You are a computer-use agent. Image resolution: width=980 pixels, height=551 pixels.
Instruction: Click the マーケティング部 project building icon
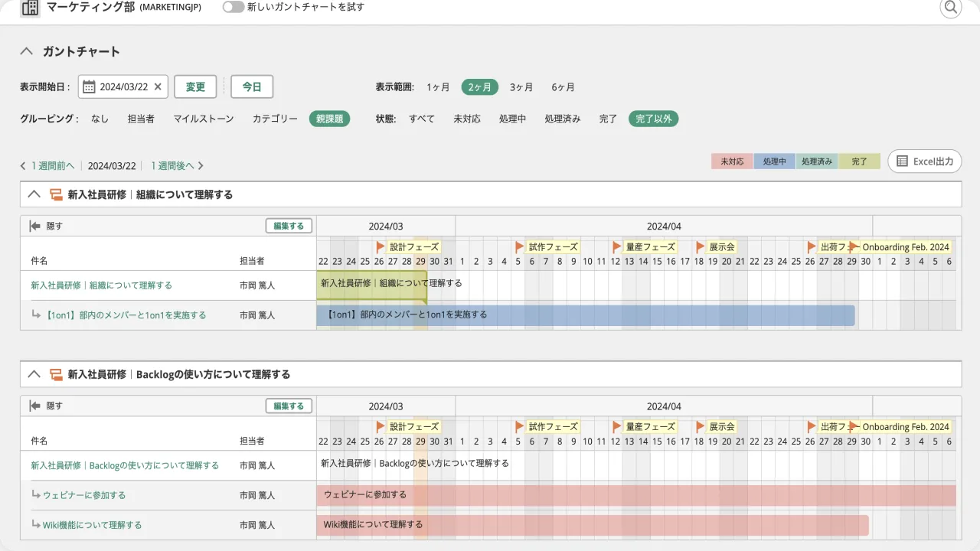[29, 7]
